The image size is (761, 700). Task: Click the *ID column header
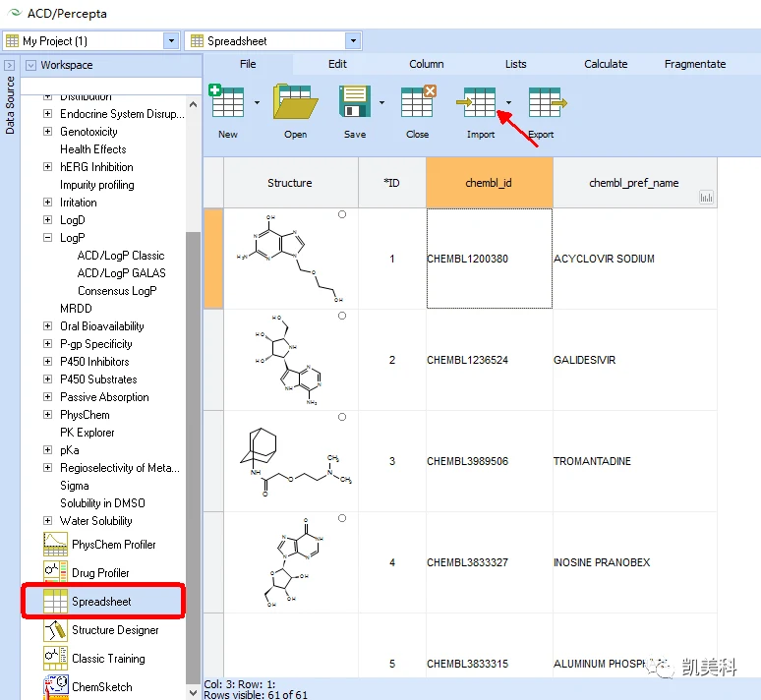391,183
